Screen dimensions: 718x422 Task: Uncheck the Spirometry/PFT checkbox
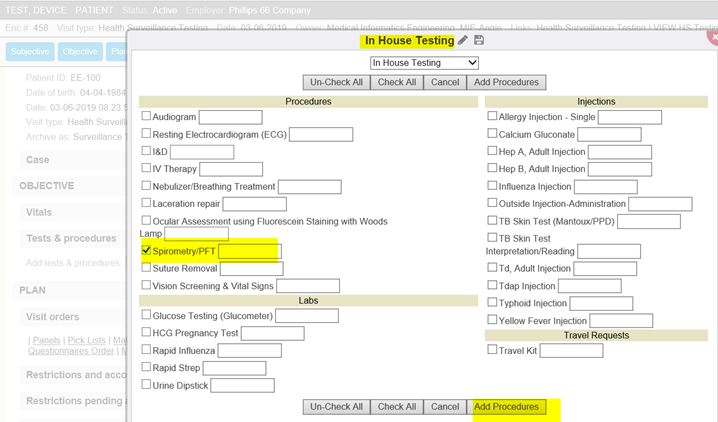[146, 251]
